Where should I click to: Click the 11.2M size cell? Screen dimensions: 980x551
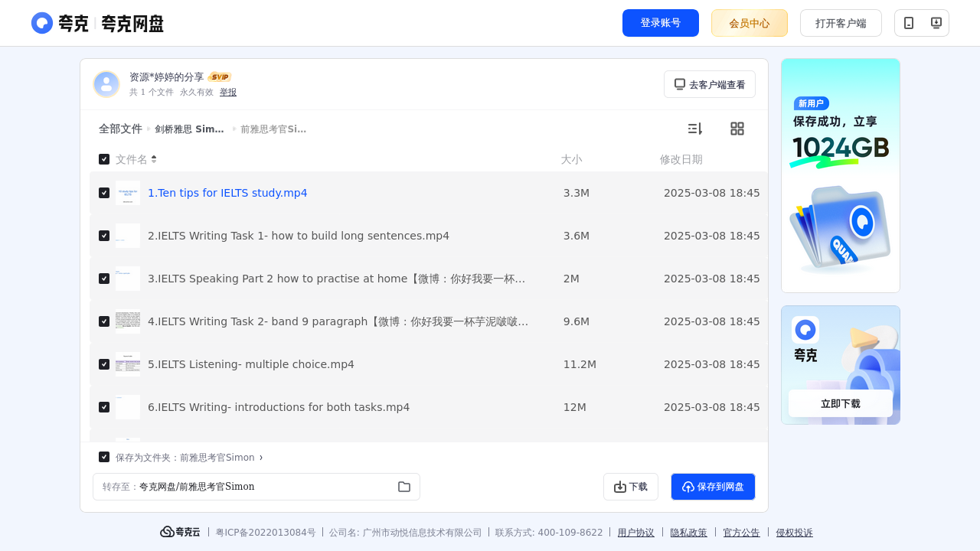[580, 364]
